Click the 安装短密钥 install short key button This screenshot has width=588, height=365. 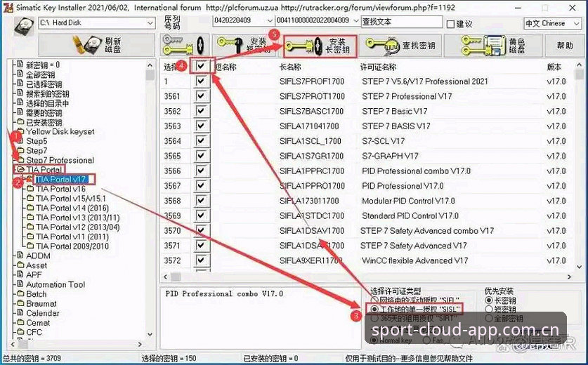coord(244,45)
